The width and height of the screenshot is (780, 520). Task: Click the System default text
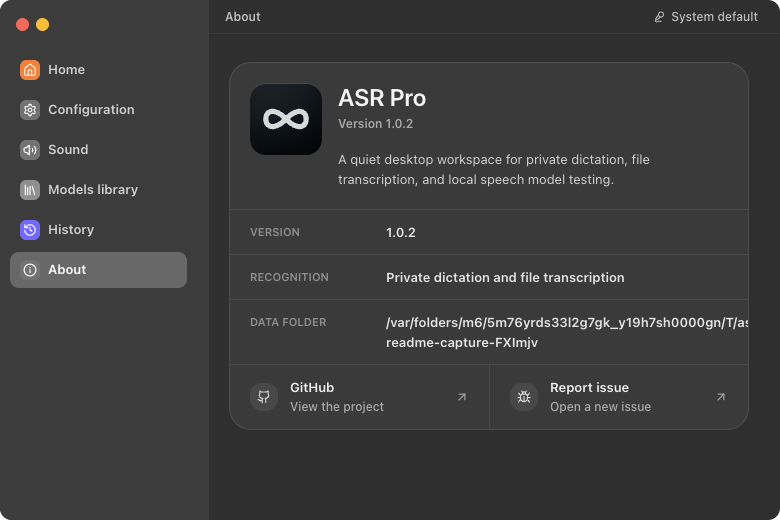click(714, 17)
